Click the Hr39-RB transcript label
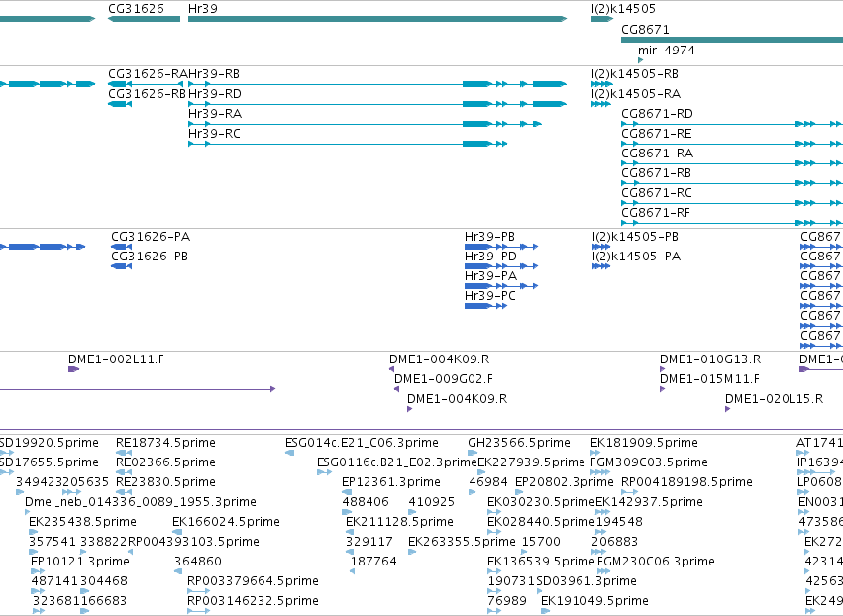Image resolution: width=843 pixels, height=616 pixels. (x=214, y=74)
